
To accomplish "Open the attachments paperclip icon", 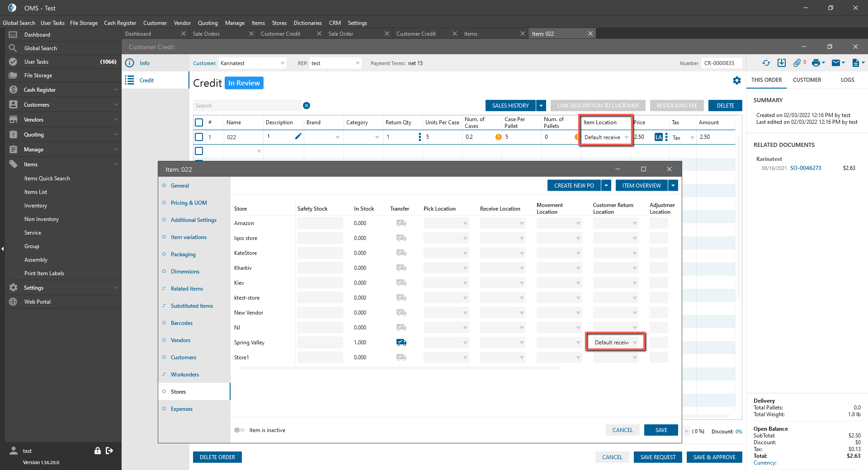I will point(797,63).
